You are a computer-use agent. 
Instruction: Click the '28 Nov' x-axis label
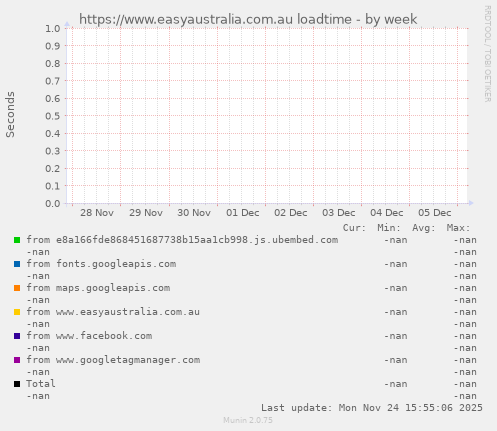(x=97, y=213)
